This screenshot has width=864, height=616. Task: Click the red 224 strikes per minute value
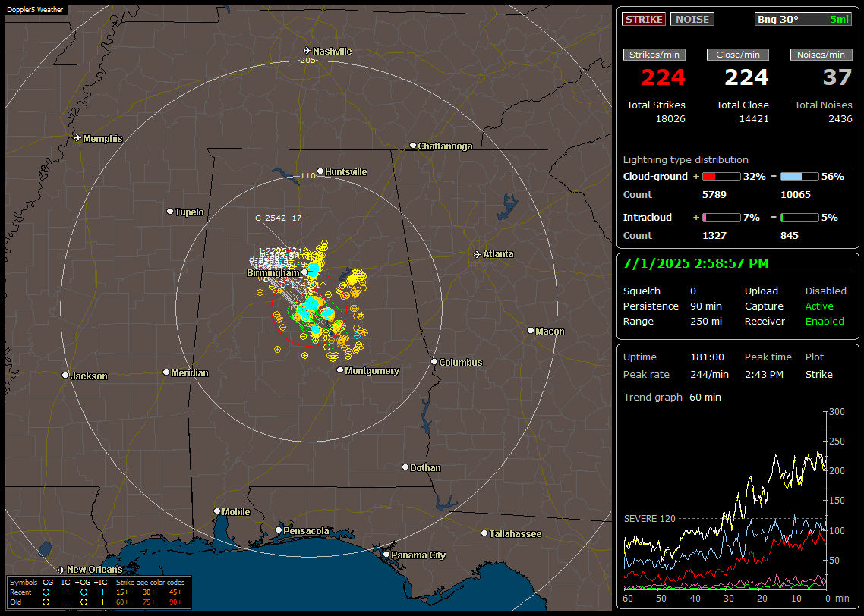pos(663,77)
